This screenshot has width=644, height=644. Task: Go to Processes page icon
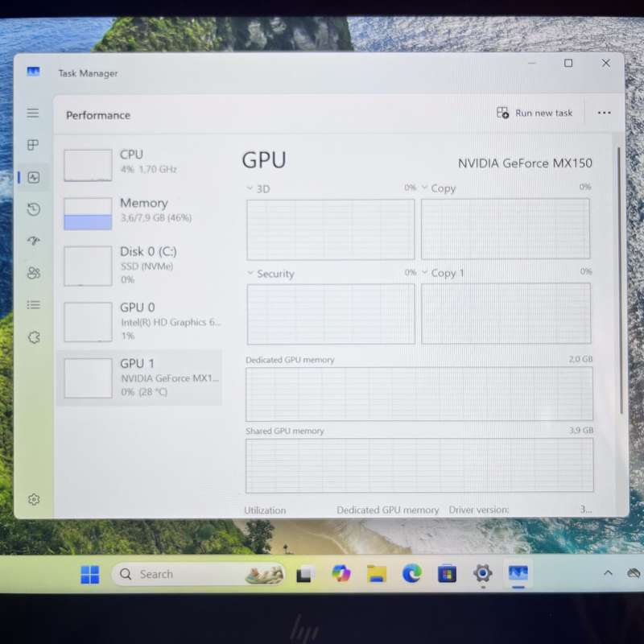pyautogui.click(x=33, y=145)
